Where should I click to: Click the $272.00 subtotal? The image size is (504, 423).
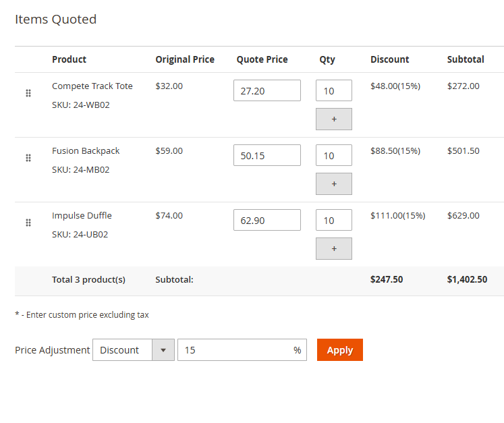[463, 86]
